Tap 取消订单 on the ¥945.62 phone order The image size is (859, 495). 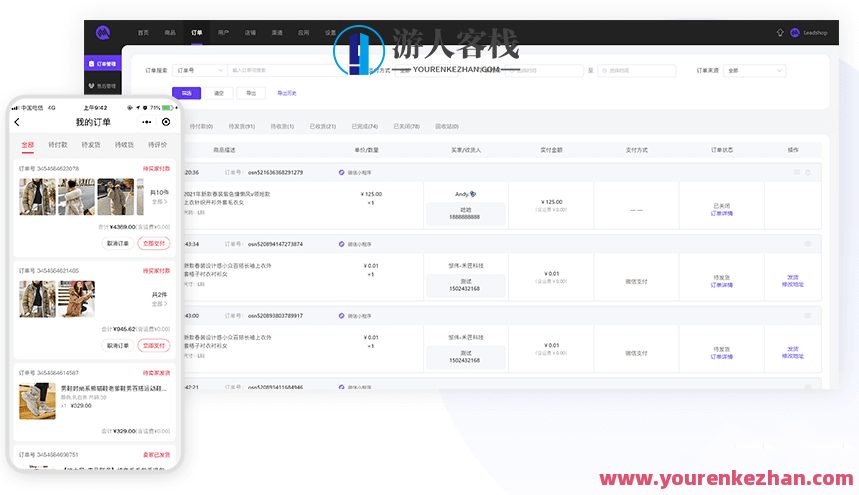coord(118,346)
